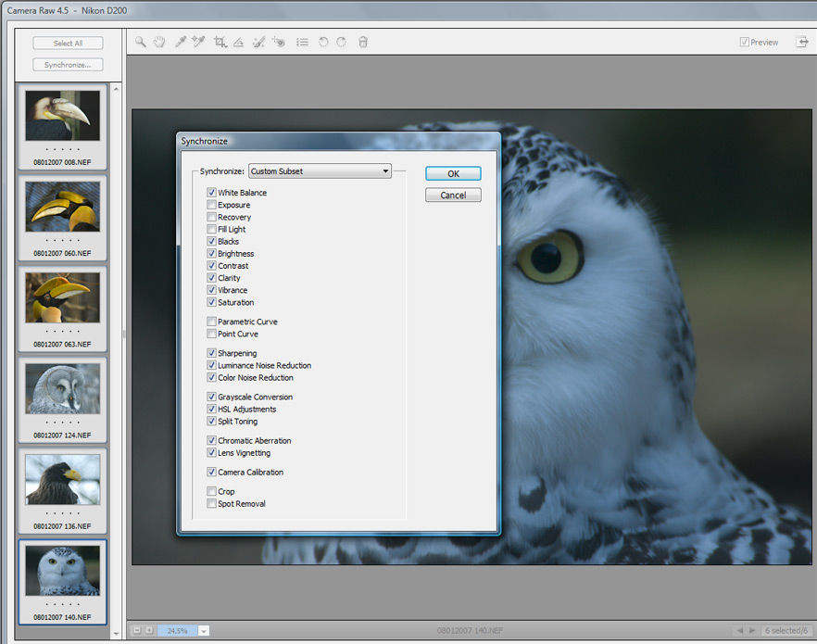Uncheck the Blacks option
The image size is (817, 644).
click(211, 241)
